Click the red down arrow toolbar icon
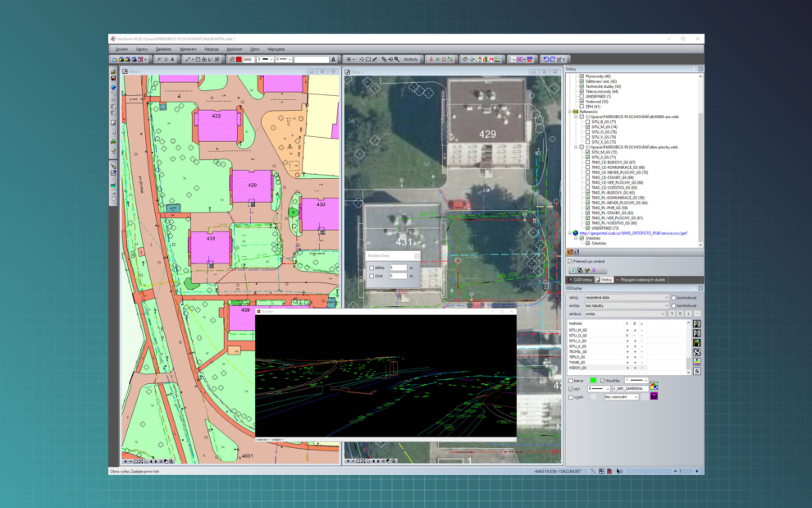The image size is (812, 508). (x=431, y=60)
